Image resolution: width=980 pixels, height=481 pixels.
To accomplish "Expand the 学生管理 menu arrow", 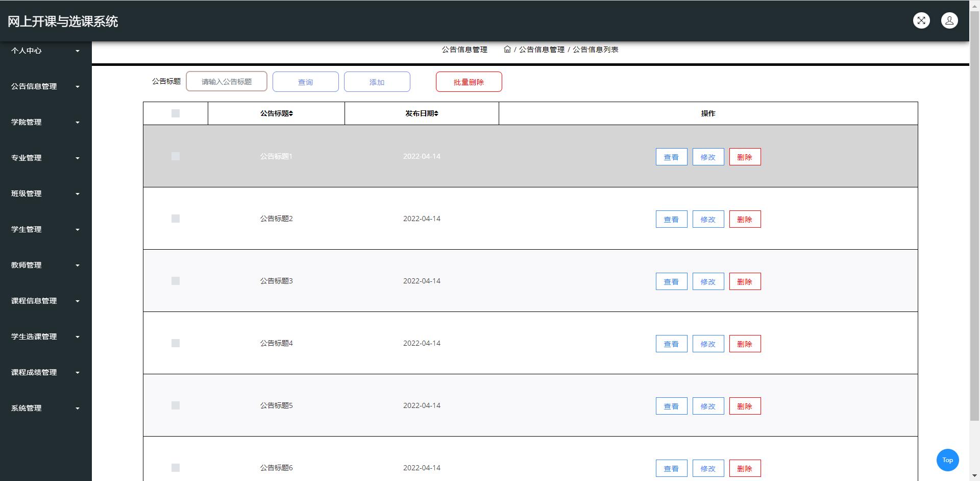I will (78, 230).
